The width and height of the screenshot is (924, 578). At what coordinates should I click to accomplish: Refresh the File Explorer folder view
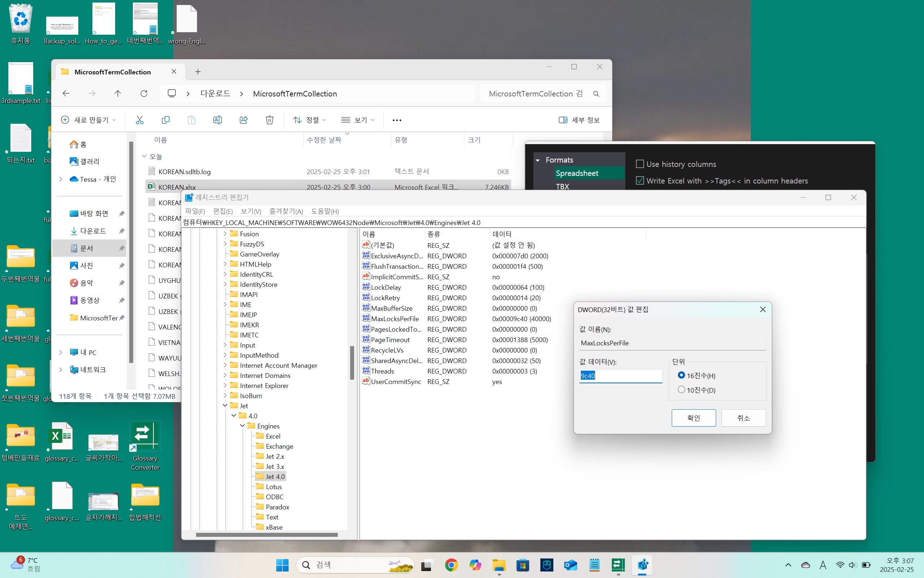pos(144,94)
